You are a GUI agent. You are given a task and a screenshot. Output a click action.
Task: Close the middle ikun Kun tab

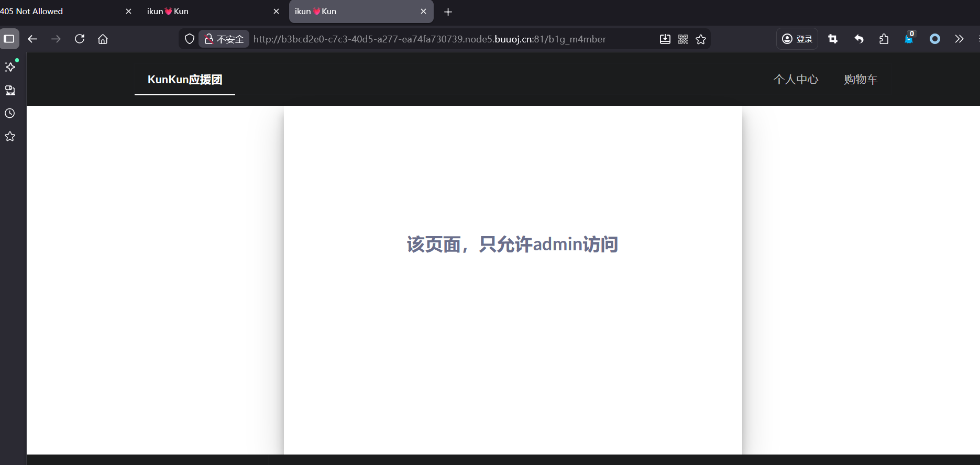point(277,11)
